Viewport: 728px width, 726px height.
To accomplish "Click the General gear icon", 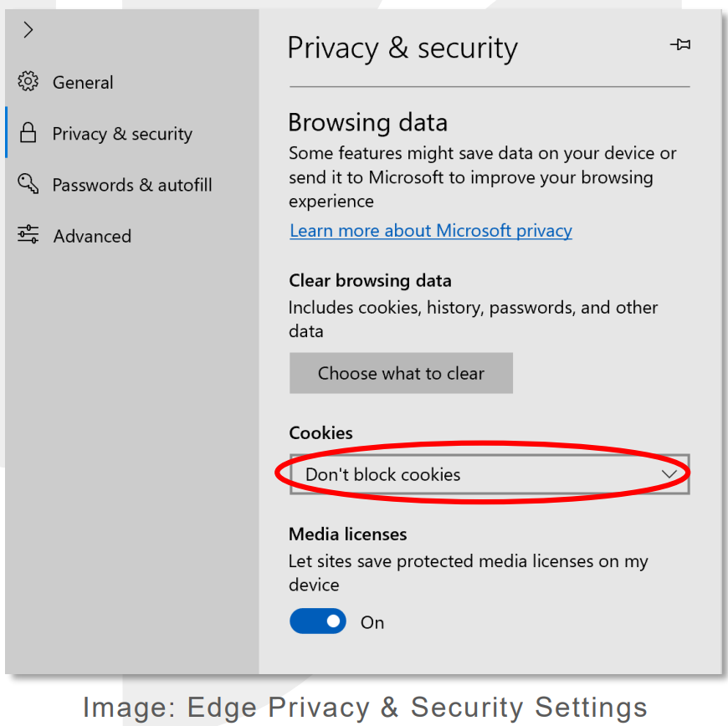I will 28,81.
